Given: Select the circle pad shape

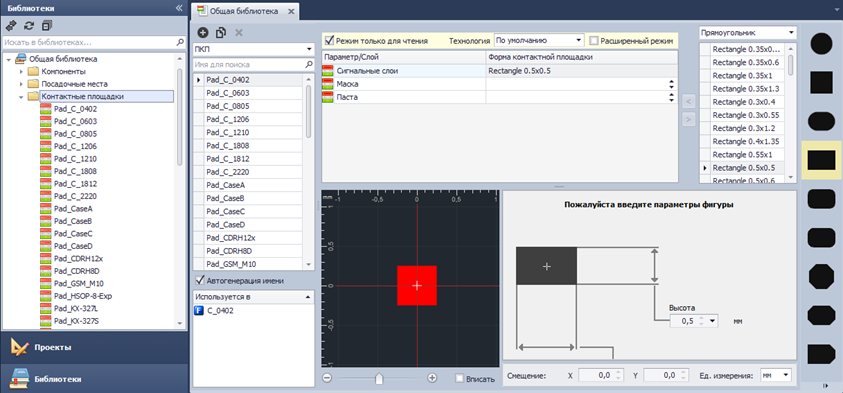Looking at the screenshot, I should point(821,43).
